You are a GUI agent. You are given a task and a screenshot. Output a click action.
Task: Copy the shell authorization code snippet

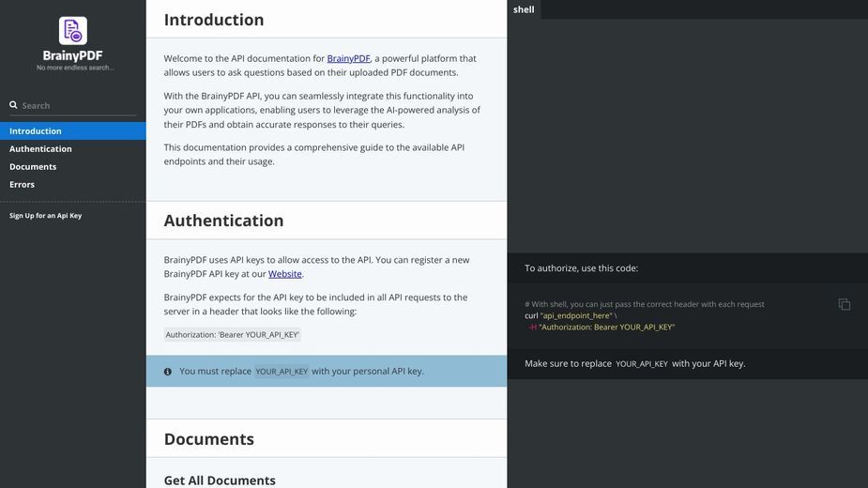pos(845,304)
